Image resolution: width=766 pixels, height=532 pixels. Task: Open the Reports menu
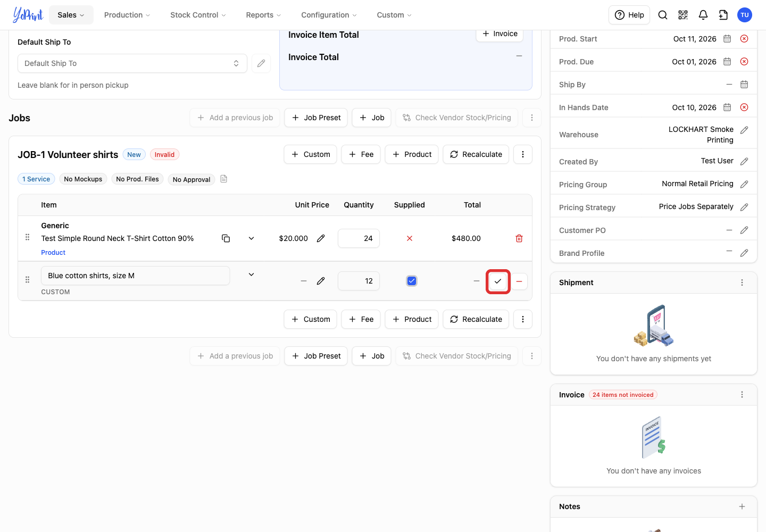(263, 15)
